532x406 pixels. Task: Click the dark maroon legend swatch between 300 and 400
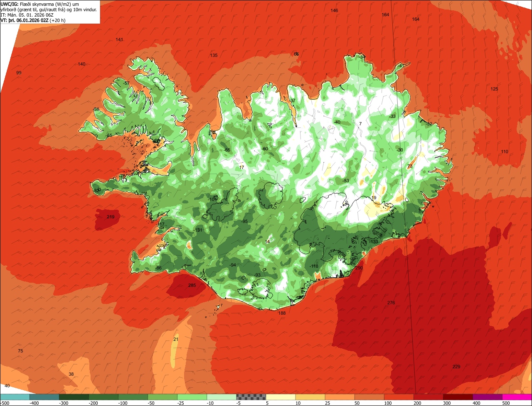[x=458, y=397]
